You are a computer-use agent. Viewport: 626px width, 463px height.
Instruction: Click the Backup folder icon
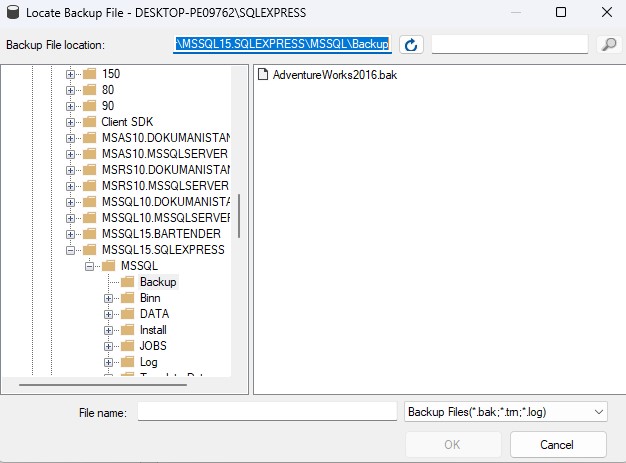pos(127,282)
